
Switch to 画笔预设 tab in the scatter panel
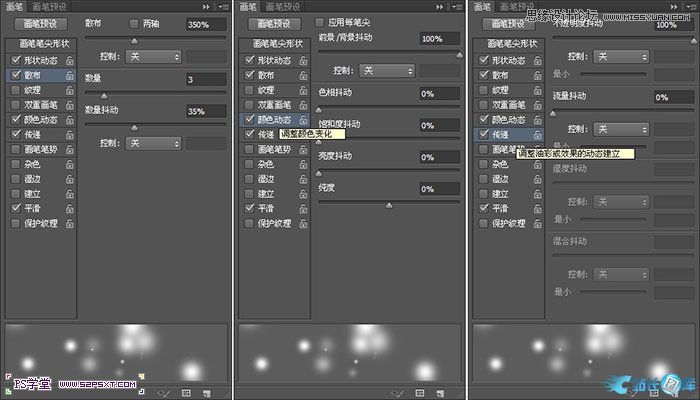point(50,7)
